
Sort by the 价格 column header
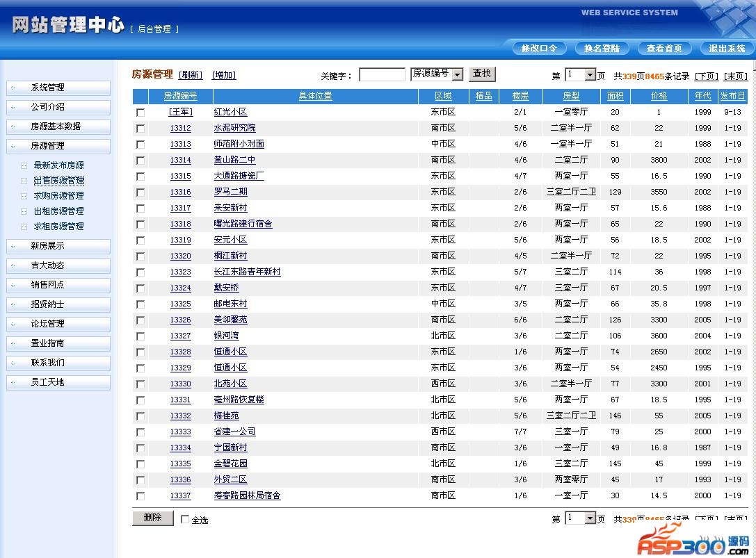tap(659, 96)
